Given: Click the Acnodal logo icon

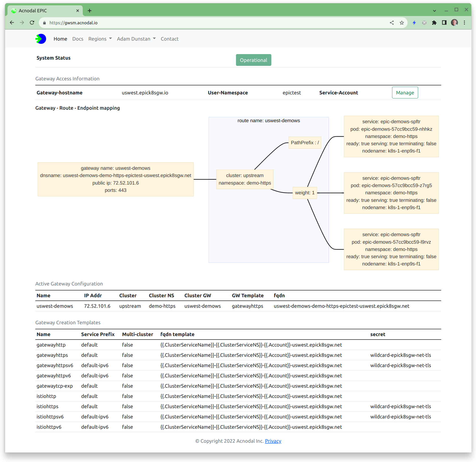Looking at the screenshot, I should [41, 39].
